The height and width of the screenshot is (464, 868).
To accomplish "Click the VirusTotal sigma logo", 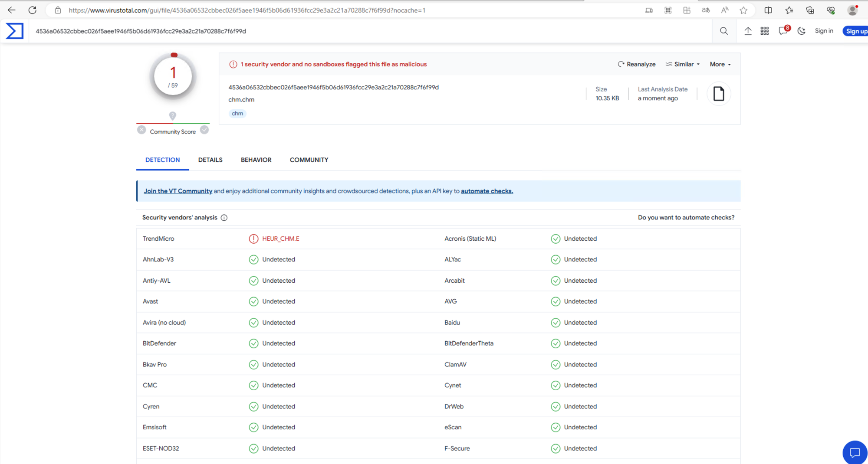I will (14, 31).
